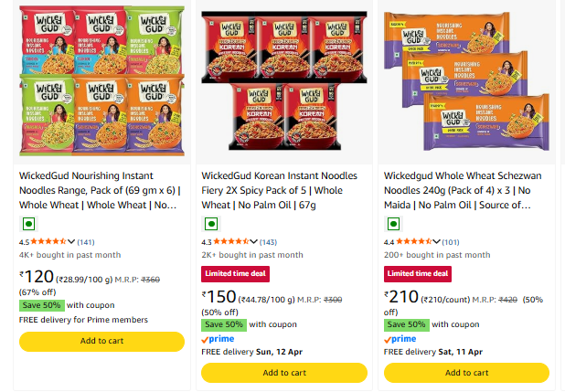This screenshot has height=392, width=565.
Task: Open WickedGud Korean Instant Noodles product title
Action: click(x=272, y=190)
